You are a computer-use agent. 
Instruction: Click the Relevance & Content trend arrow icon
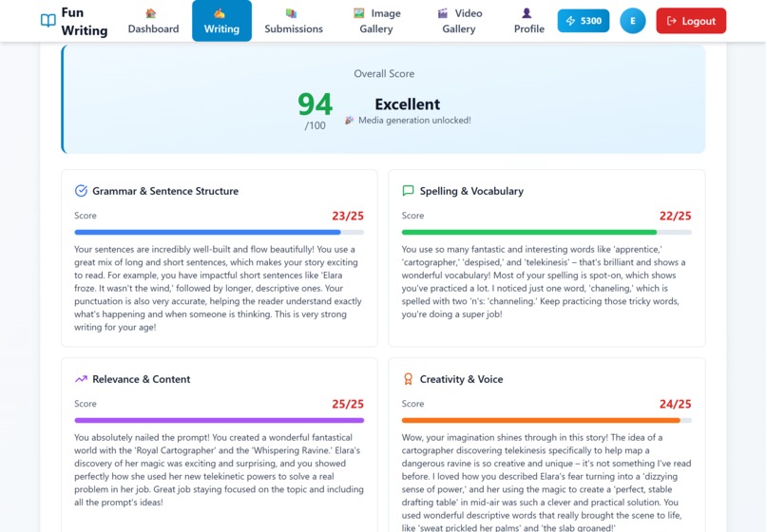pyautogui.click(x=81, y=379)
